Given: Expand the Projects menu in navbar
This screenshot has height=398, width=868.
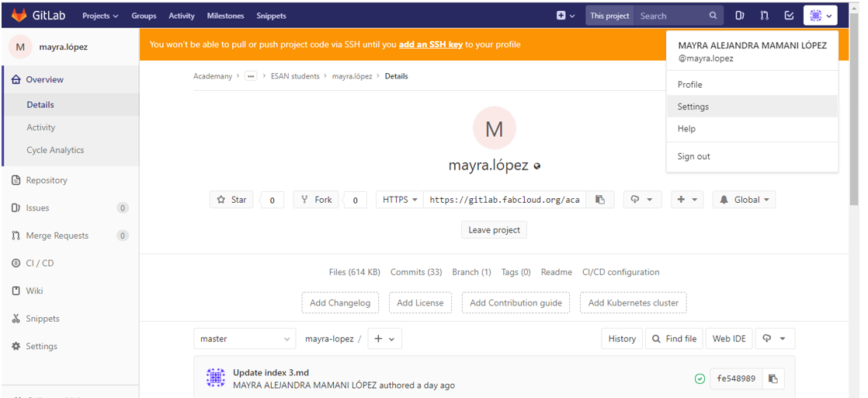Looking at the screenshot, I should (x=100, y=16).
